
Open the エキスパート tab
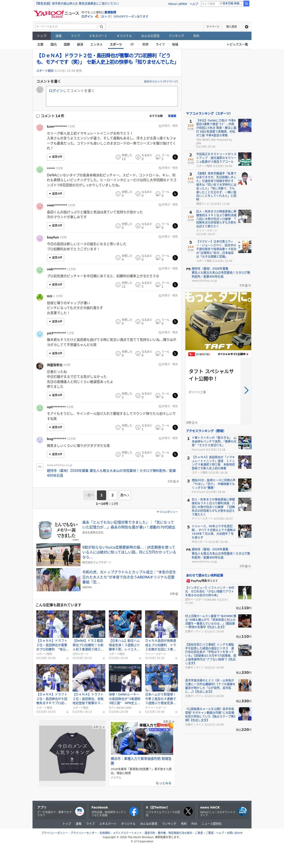pos(98,36)
